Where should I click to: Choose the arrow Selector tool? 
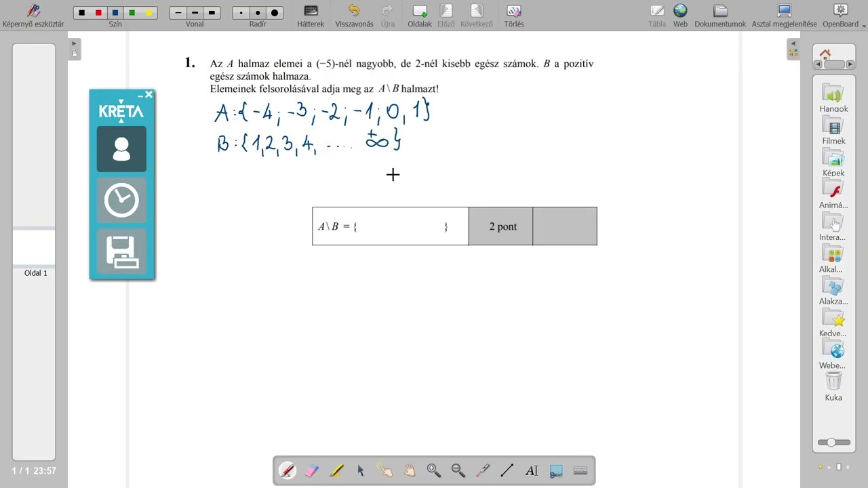tap(361, 470)
